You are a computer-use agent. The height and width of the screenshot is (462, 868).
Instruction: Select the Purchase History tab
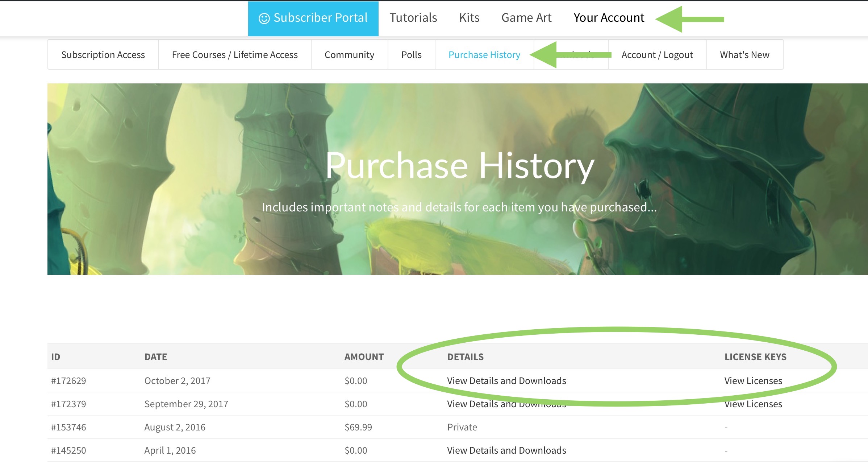(x=484, y=55)
